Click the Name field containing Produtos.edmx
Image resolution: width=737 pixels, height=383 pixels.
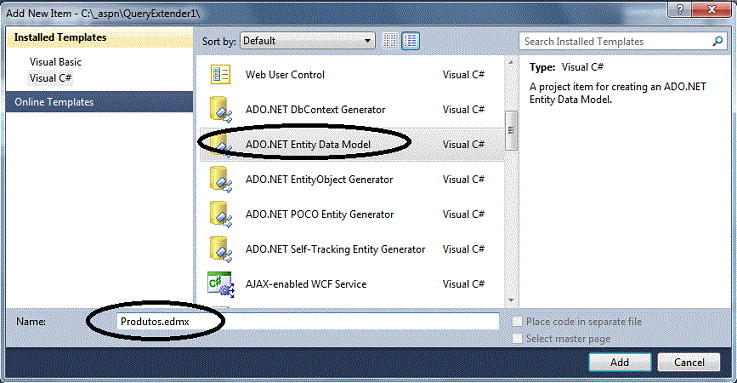(307, 321)
